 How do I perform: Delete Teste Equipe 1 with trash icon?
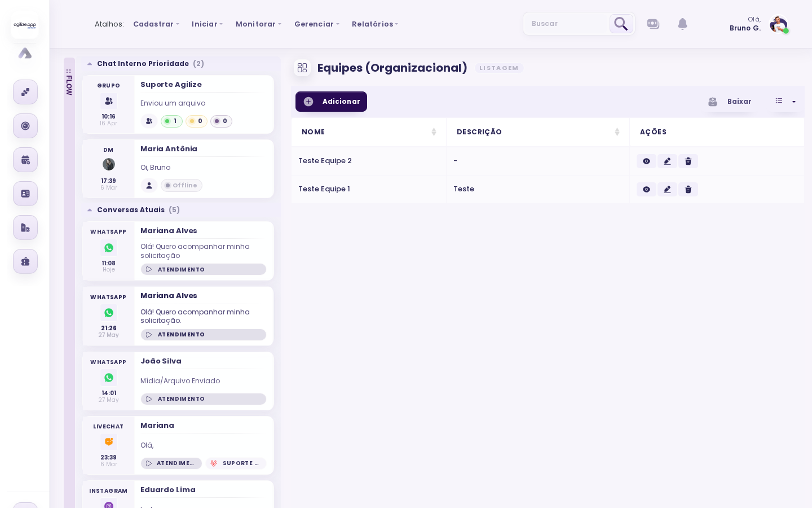click(x=688, y=190)
